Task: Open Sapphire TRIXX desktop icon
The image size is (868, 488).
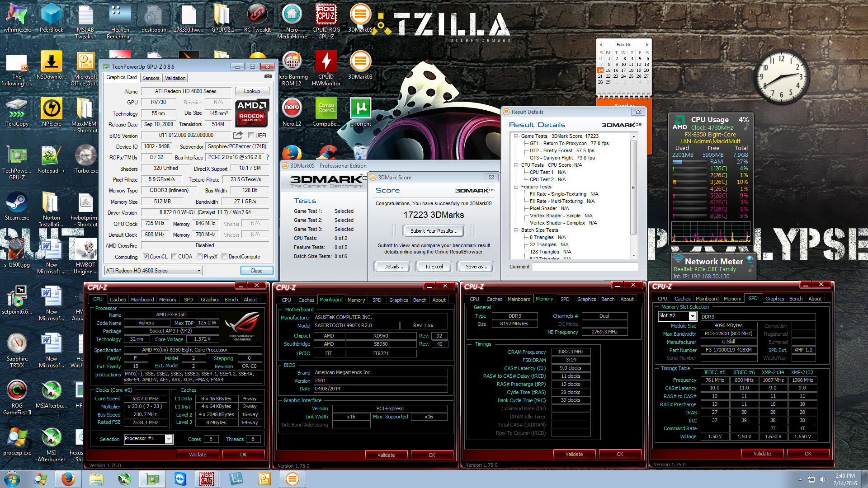Action: tap(17, 350)
